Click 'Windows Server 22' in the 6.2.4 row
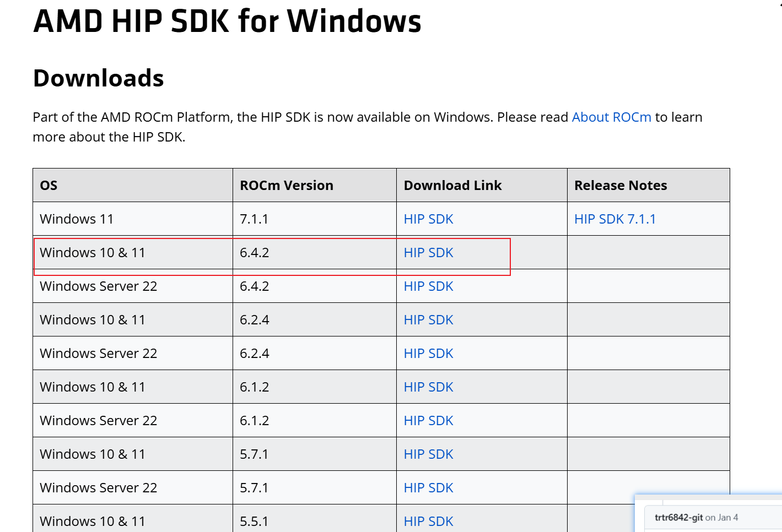This screenshot has height=532, width=782. 99,354
